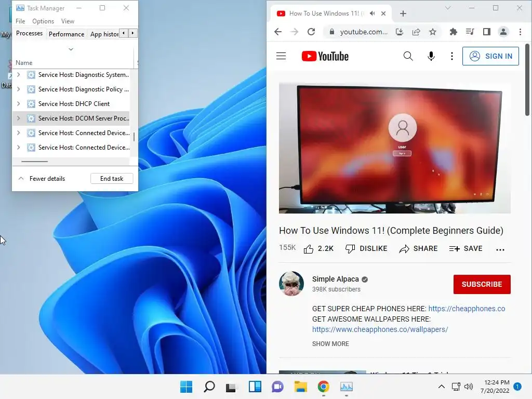
Task: Click install app icon in address bar
Action: tap(400, 32)
